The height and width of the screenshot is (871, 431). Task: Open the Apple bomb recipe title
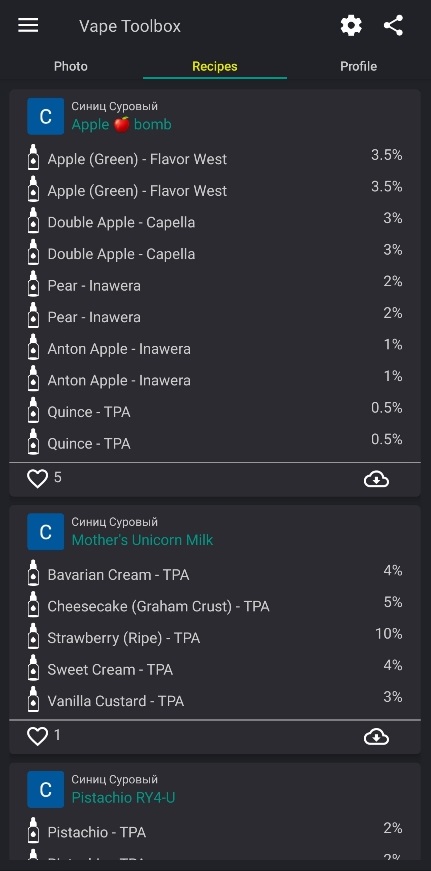122,124
